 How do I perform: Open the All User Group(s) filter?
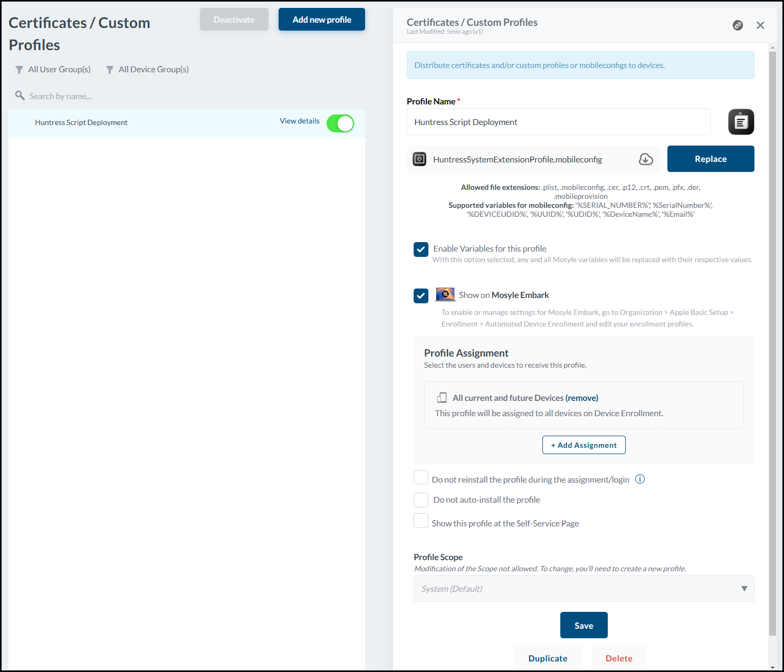(x=53, y=70)
